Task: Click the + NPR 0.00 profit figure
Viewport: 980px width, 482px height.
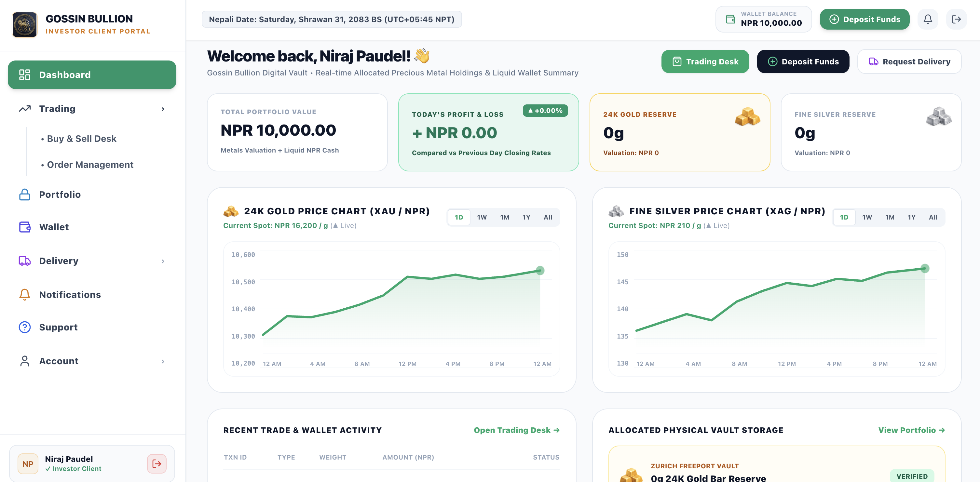Action: (x=454, y=133)
